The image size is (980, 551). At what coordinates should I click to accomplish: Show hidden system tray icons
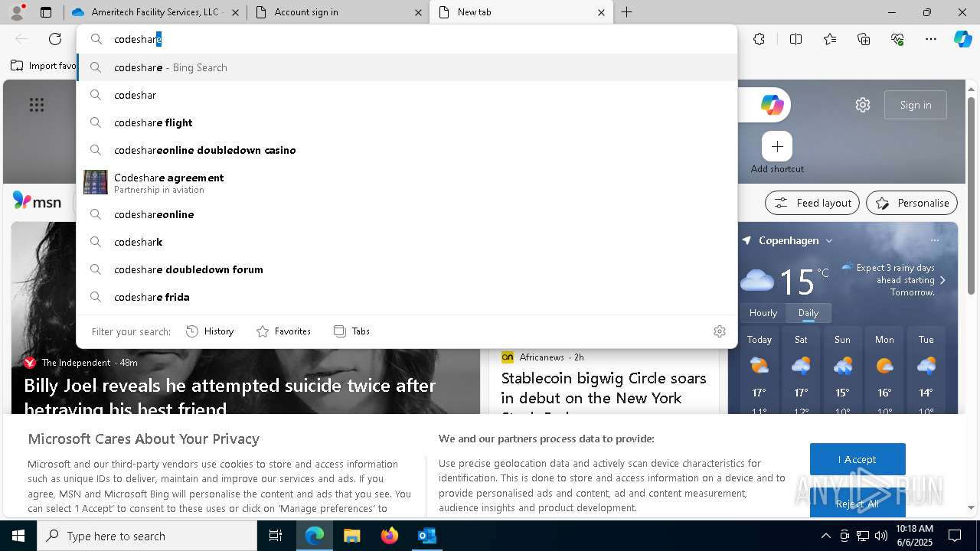pos(825,536)
